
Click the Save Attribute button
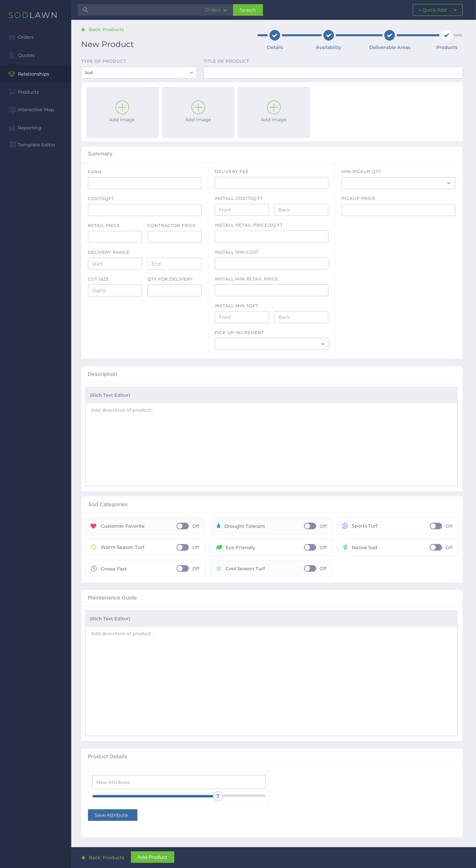[112, 815]
